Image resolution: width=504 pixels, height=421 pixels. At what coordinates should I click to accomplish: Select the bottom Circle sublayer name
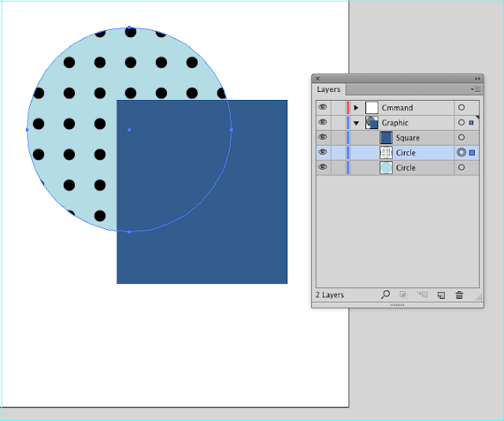[x=406, y=168]
